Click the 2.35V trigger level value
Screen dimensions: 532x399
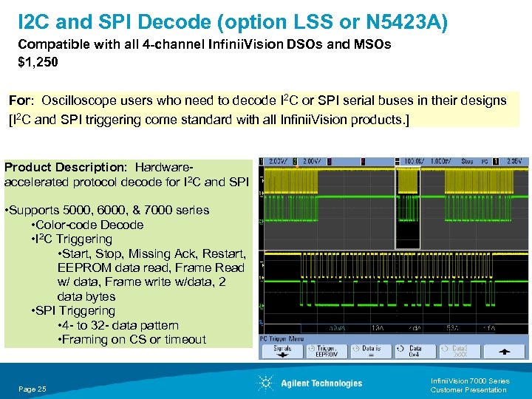point(514,162)
